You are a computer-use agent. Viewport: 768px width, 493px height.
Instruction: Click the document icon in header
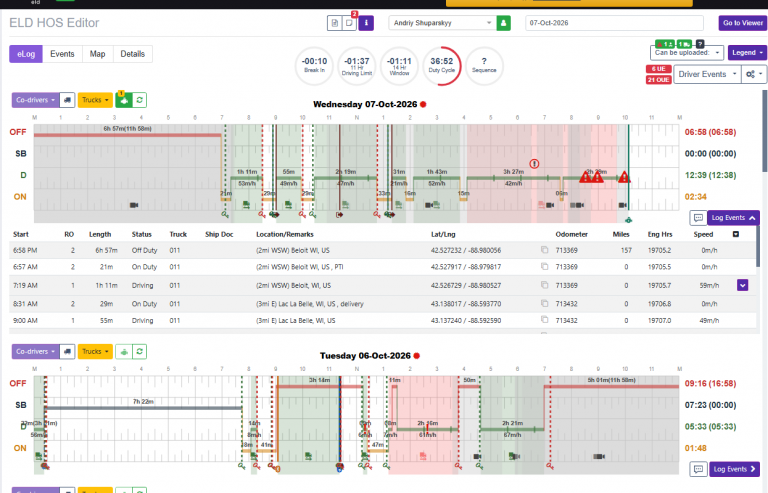335,23
